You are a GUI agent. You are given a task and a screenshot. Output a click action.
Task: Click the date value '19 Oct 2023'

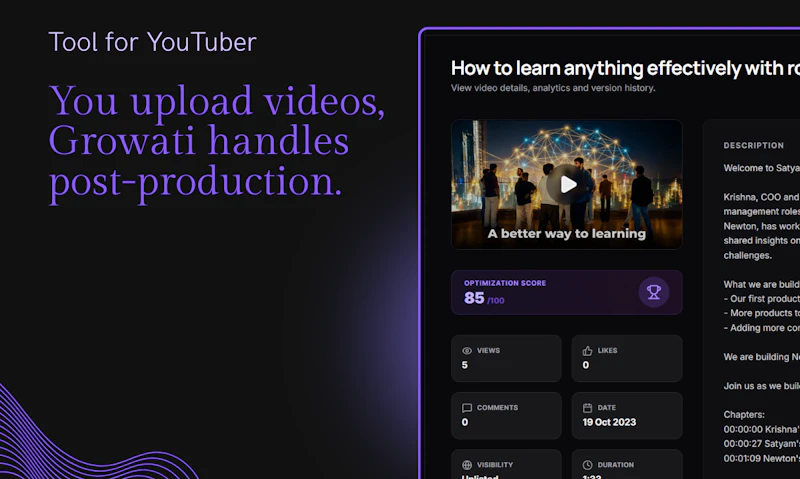(x=609, y=422)
